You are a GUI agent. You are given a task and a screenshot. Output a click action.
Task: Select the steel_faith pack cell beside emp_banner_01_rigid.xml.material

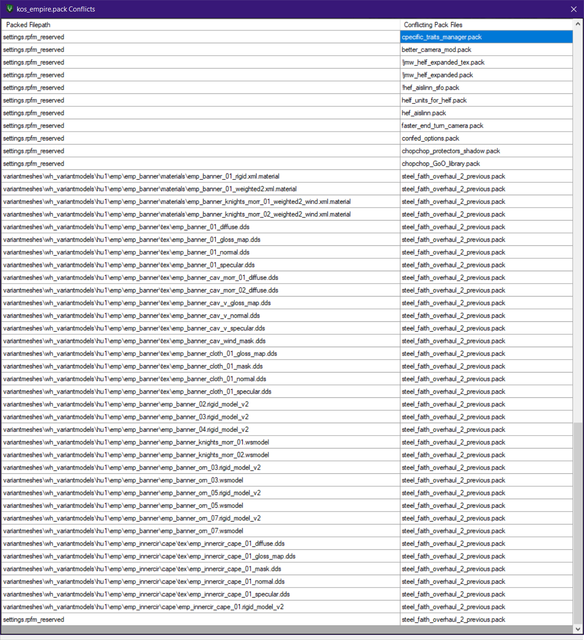[486, 176]
